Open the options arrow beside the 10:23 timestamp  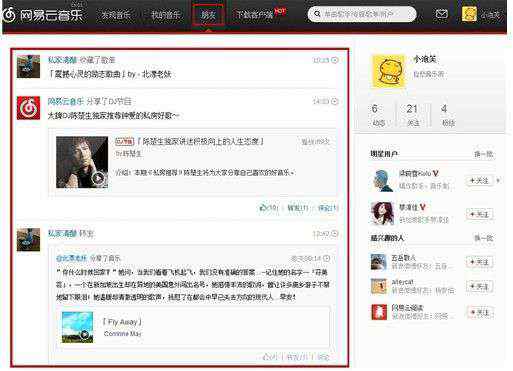335,60
